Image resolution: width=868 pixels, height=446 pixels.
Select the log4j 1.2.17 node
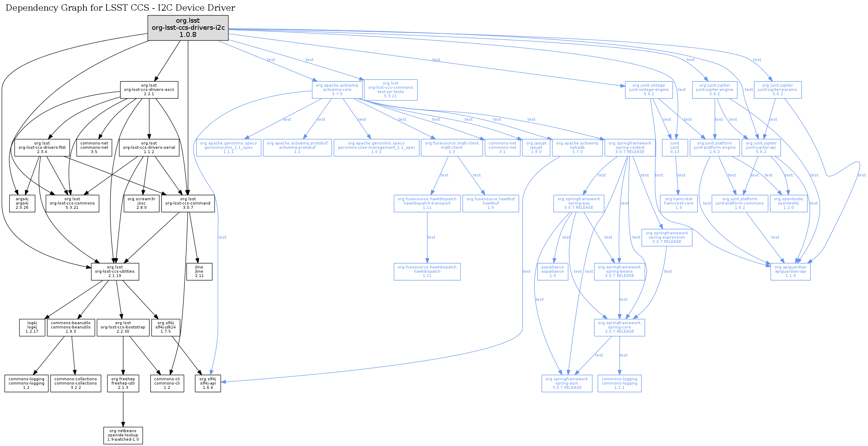pyautogui.click(x=32, y=327)
